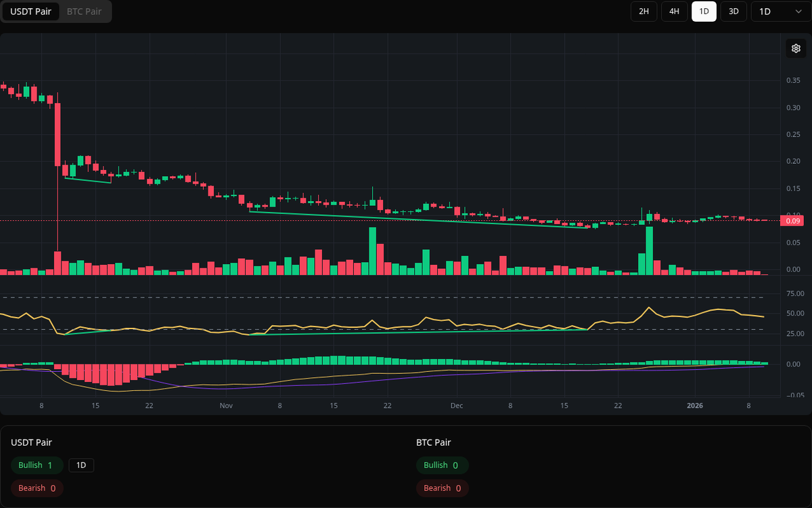Viewport: 812px width, 508px height.
Task: Click the USDT Pair heading in summary panel
Action: [31, 442]
